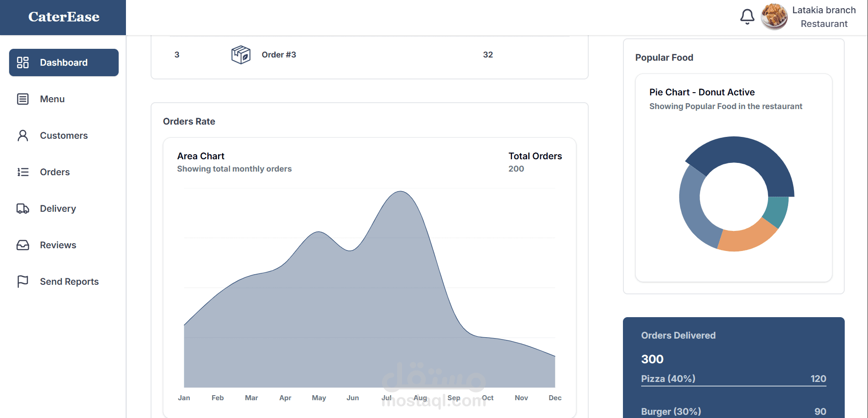Image resolution: width=868 pixels, height=418 pixels.
Task: Click the Customers person icon
Action: [x=23, y=136]
